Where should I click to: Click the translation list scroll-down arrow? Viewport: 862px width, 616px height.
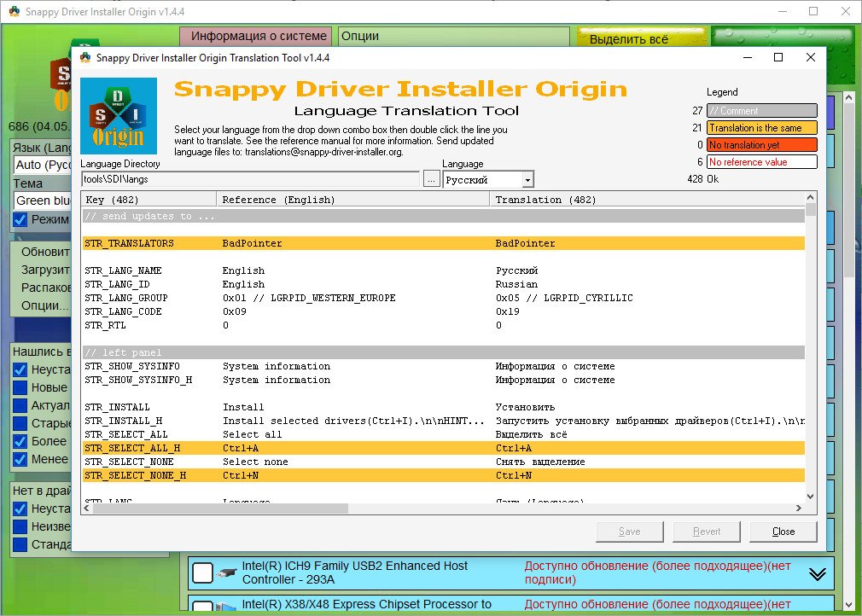click(810, 497)
